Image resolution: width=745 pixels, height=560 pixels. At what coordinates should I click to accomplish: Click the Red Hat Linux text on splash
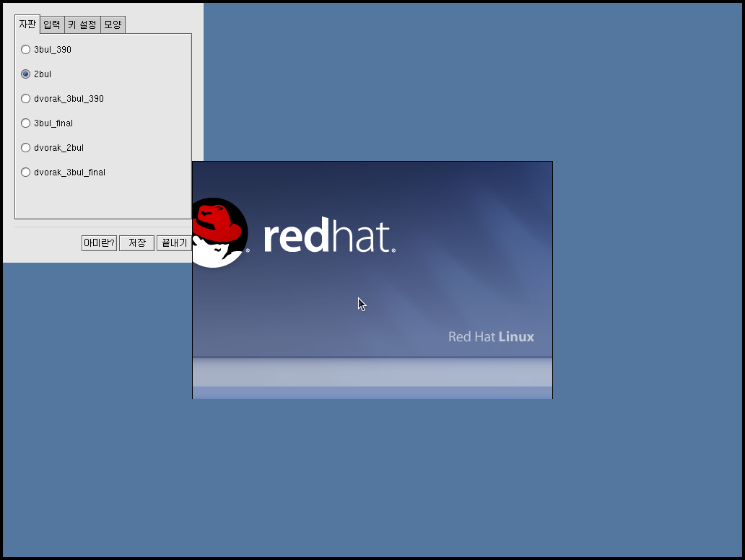point(491,337)
